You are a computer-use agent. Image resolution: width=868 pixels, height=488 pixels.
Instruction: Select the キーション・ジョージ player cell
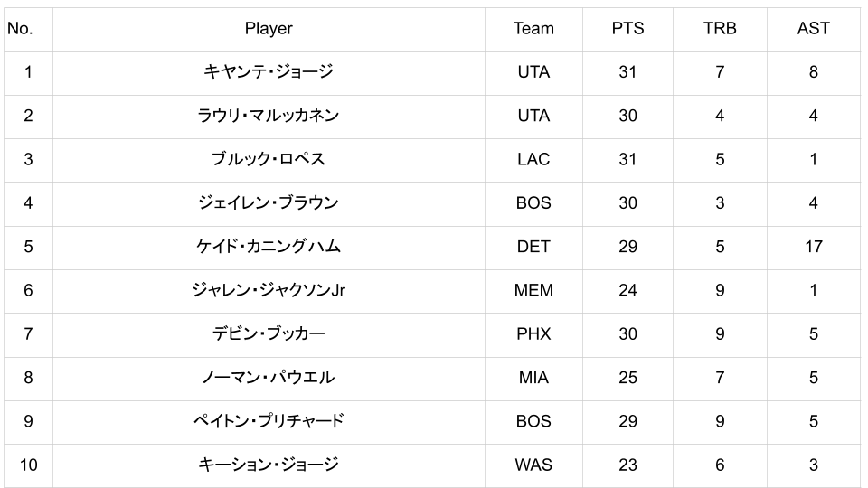[x=269, y=465]
